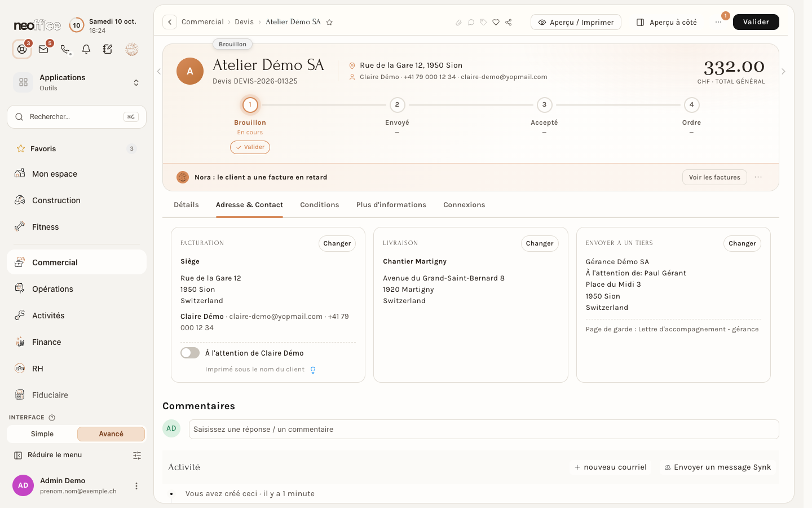Click the Envoyé step 2 marker

tap(397, 105)
